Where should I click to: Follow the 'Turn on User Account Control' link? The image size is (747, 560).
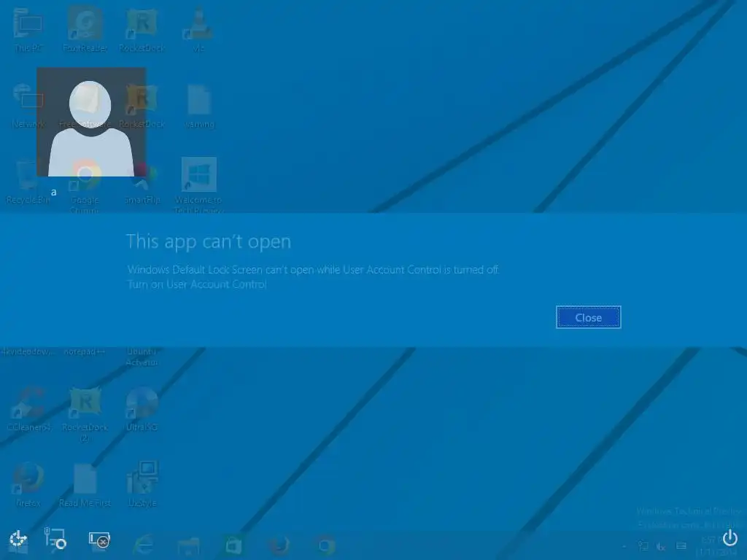tap(197, 284)
